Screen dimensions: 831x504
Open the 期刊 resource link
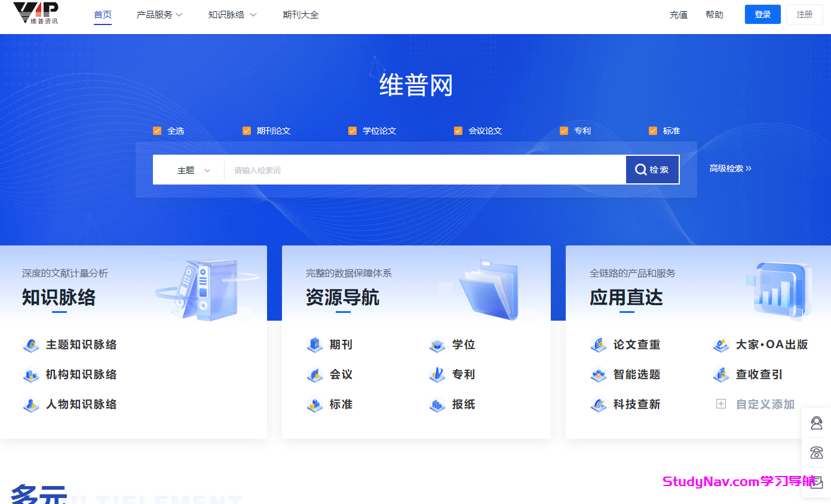point(341,345)
